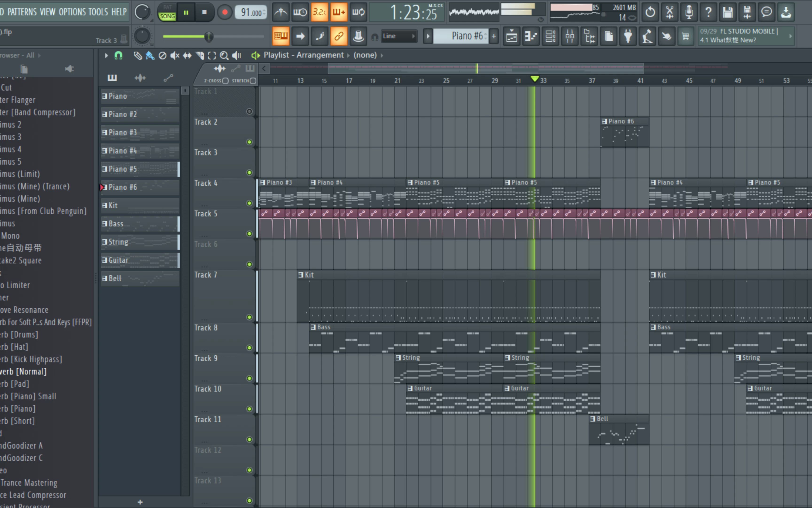Save the project with the floppy icon

pyautogui.click(x=728, y=12)
